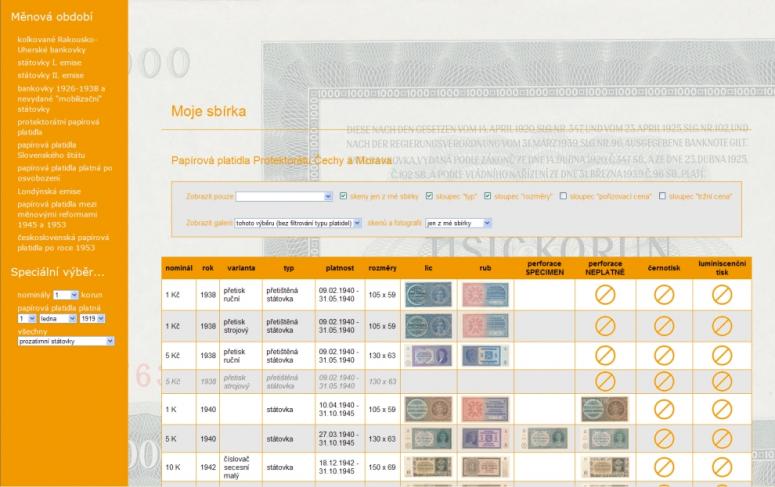Open 'Londýnská emise' link
775x487 pixels.
[49, 191]
